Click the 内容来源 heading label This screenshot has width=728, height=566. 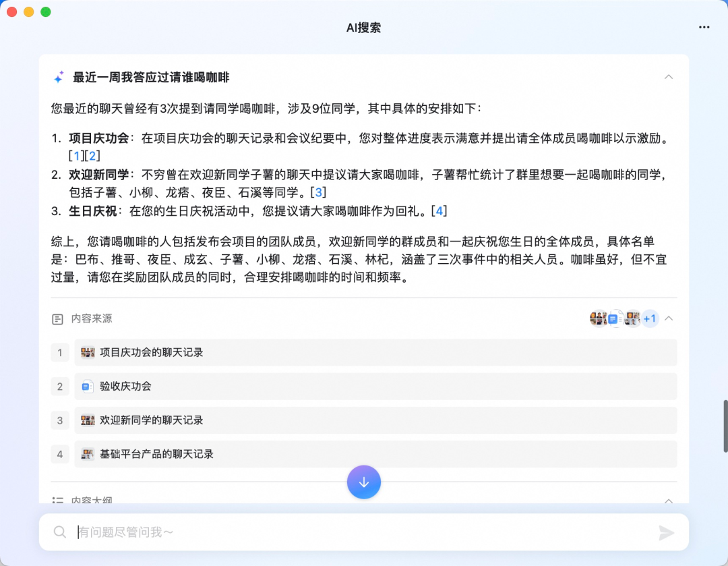[92, 318]
